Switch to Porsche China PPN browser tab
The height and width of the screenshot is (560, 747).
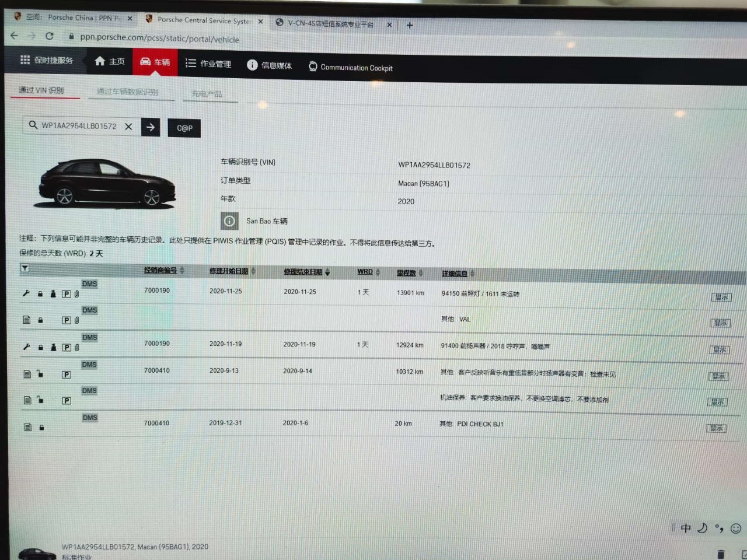(x=73, y=17)
